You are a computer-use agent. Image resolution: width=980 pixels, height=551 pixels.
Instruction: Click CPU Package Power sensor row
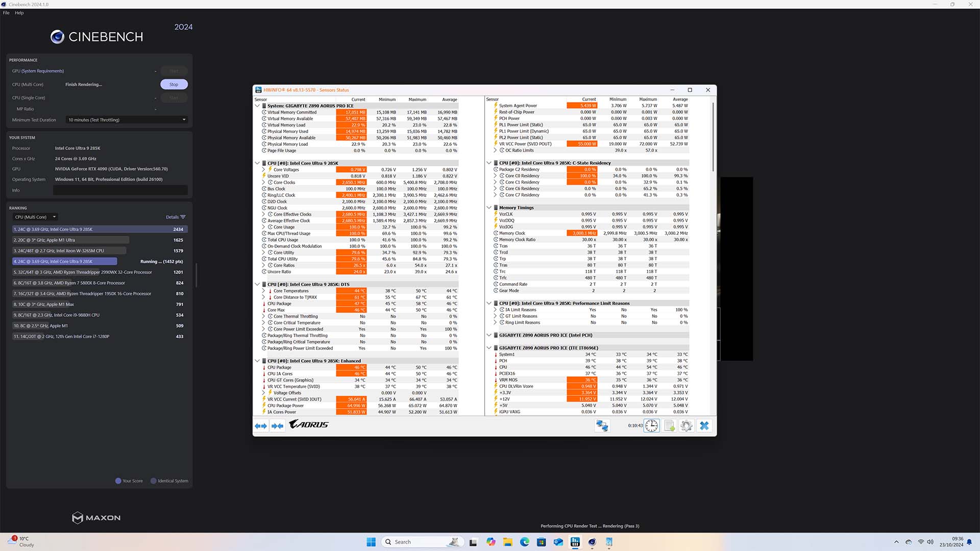click(359, 406)
